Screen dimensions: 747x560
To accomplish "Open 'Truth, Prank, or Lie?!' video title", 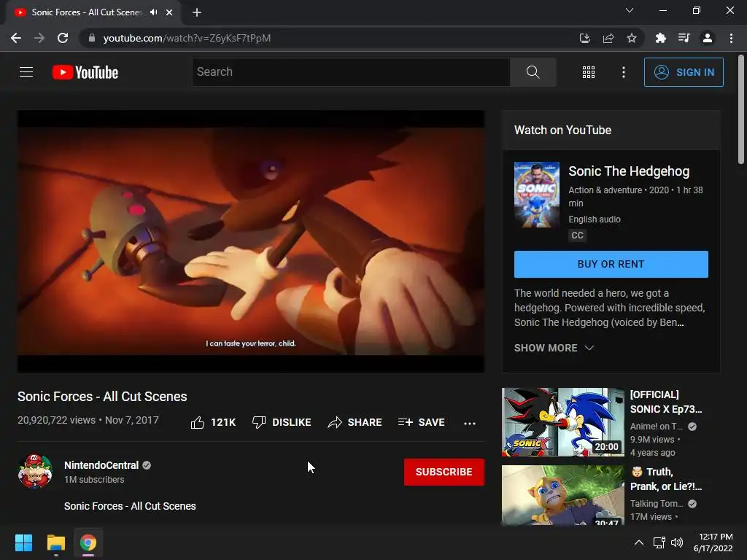I will point(666,479).
